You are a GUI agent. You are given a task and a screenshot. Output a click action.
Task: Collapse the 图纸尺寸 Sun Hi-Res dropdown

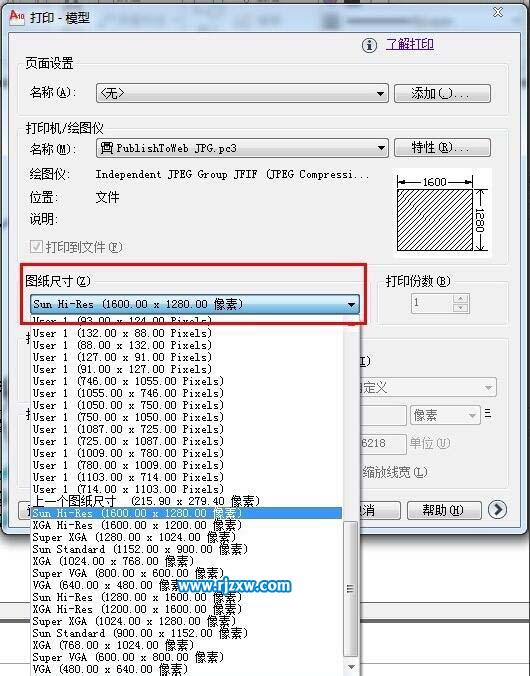pyautogui.click(x=194, y=304)
